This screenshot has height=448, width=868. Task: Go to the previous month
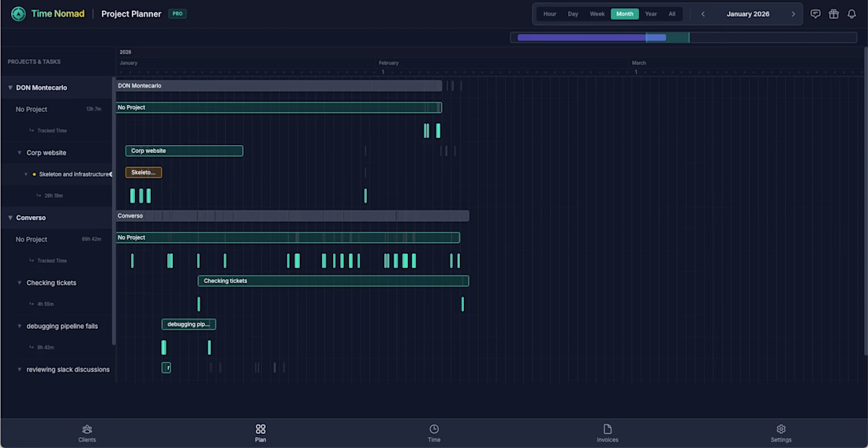pos(703,14)
